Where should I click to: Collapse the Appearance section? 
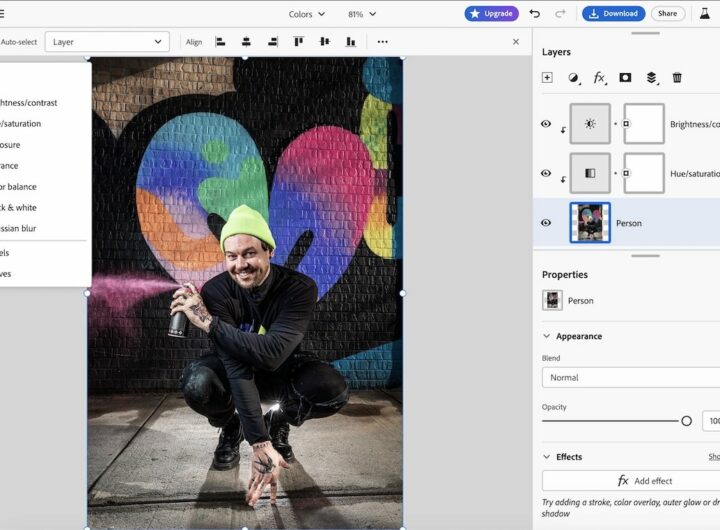pos(547,336)
